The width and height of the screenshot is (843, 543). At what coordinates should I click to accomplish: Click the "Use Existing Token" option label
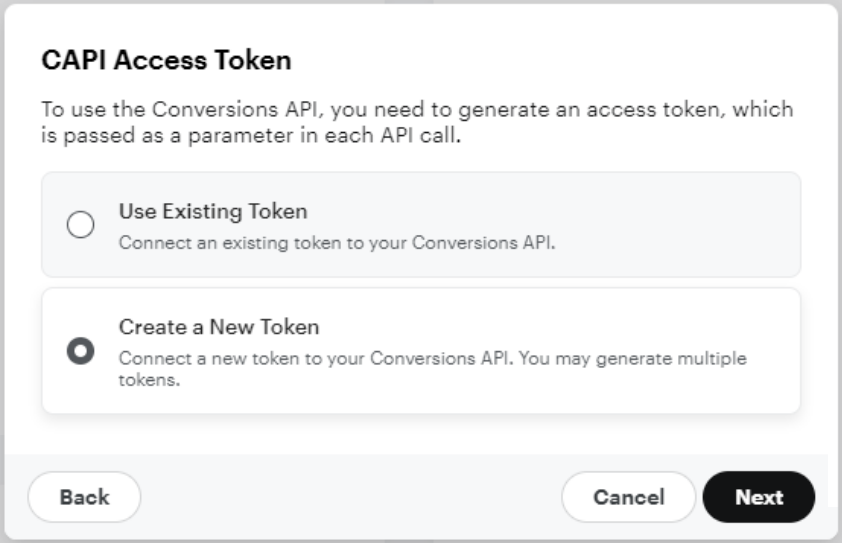tap(213, 212)
